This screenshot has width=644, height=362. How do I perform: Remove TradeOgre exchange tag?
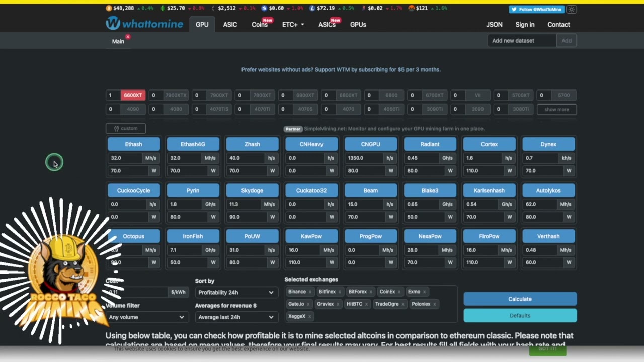[403, 304]
